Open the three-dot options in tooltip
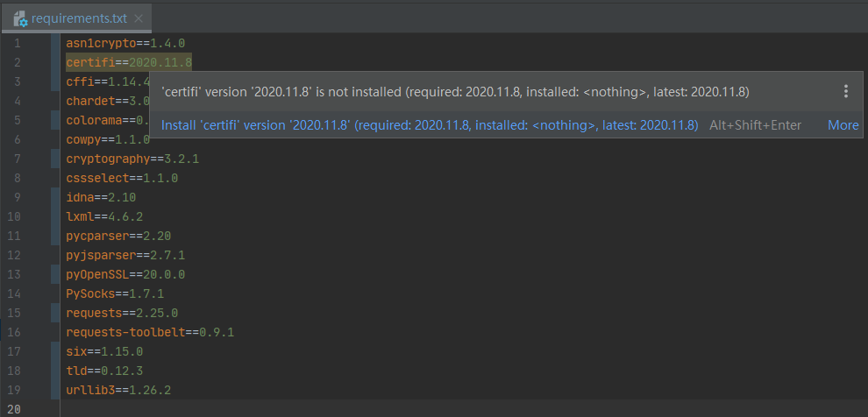868x417 pixels. click(845, 91)
